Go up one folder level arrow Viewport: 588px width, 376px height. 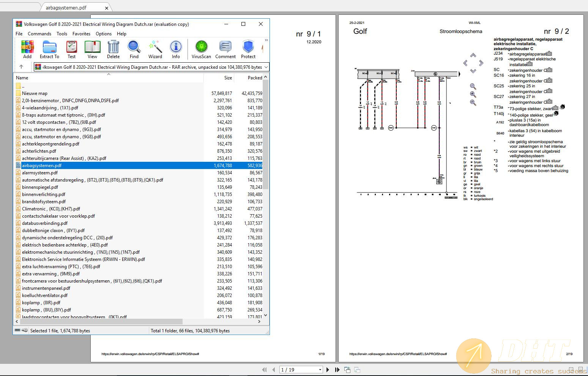pyautogui.click(x=21, y=67)
